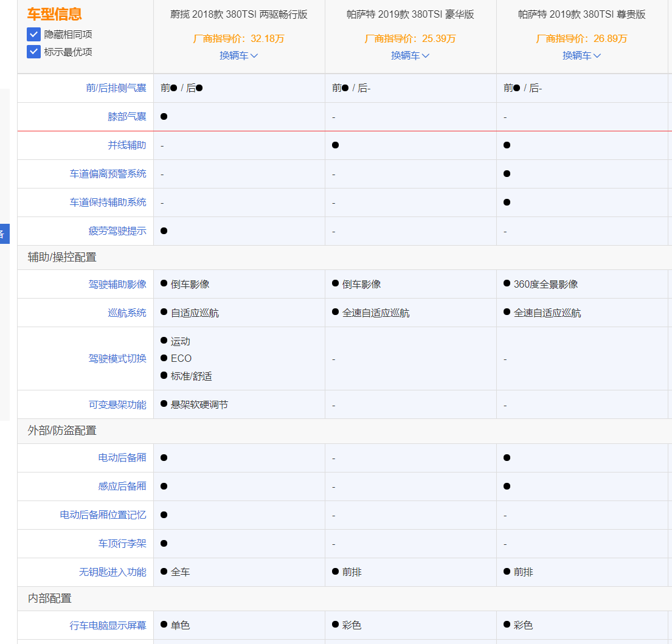Click the 辅助/操控配置 section header
Viewport: 672px width, 644px height.
point(62,257)
